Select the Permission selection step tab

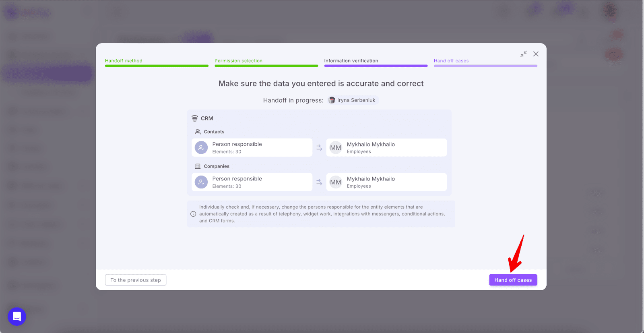[x=266, y=62]
